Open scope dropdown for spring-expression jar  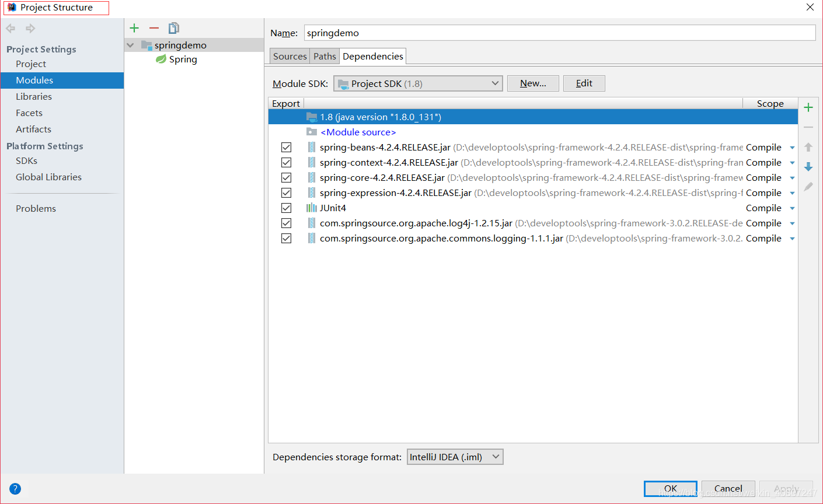click(x=792, y=193)
